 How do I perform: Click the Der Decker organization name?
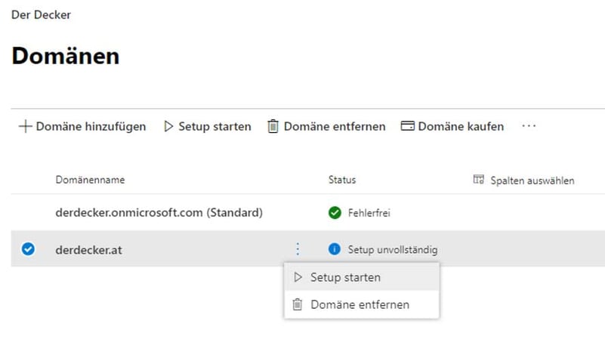point(41,14)
